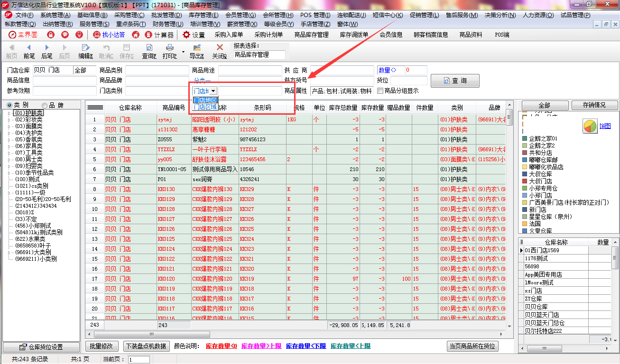
Task: Open the 文件 menu
Action: click(24, 15)
